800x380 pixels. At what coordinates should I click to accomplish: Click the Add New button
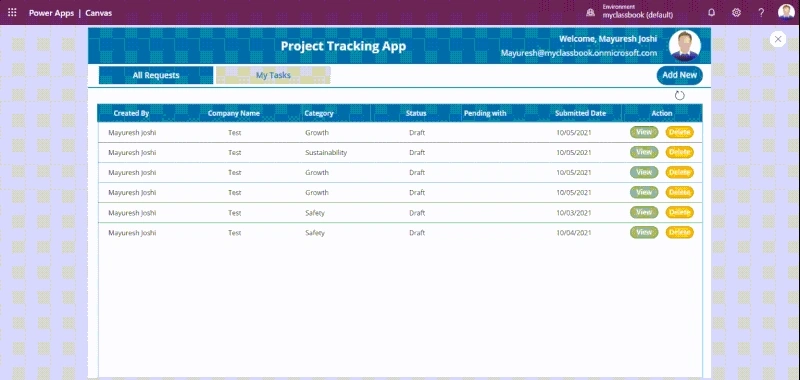680,75
